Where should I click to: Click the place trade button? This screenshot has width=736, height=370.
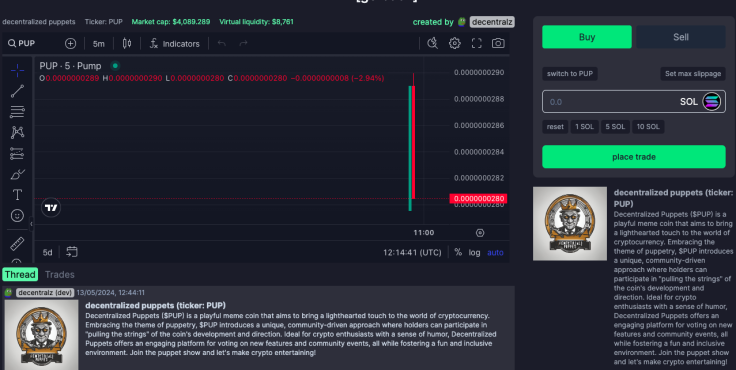[x=634, y=157]
